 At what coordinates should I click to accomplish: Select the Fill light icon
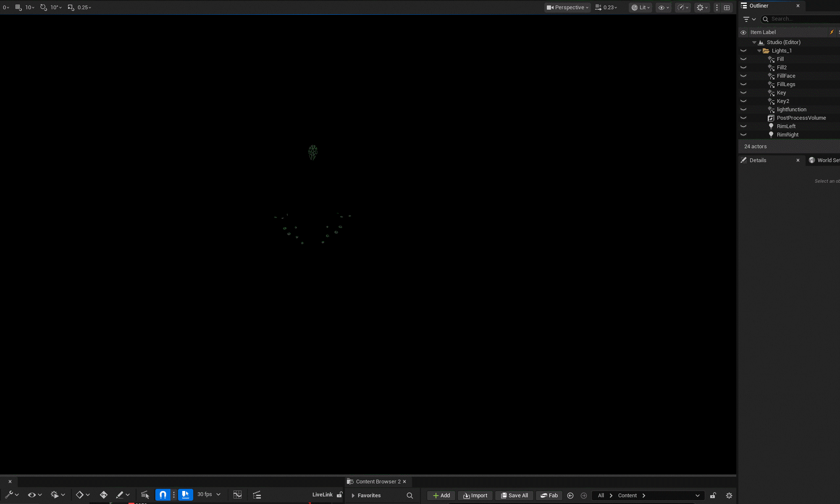coord(771,59)
